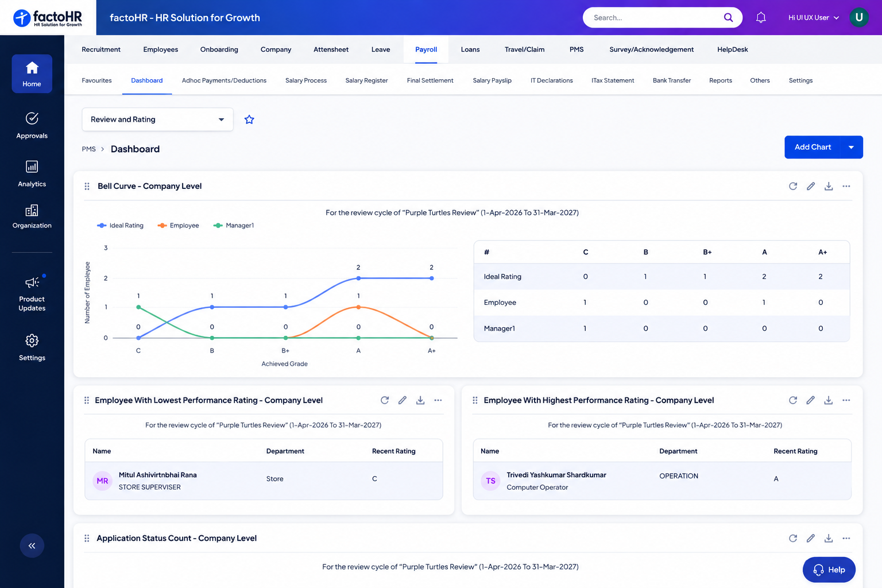Viewport: 882px width, 588px height.
Task: Open Product Updates megaphone icon
Action: [32, 282]
